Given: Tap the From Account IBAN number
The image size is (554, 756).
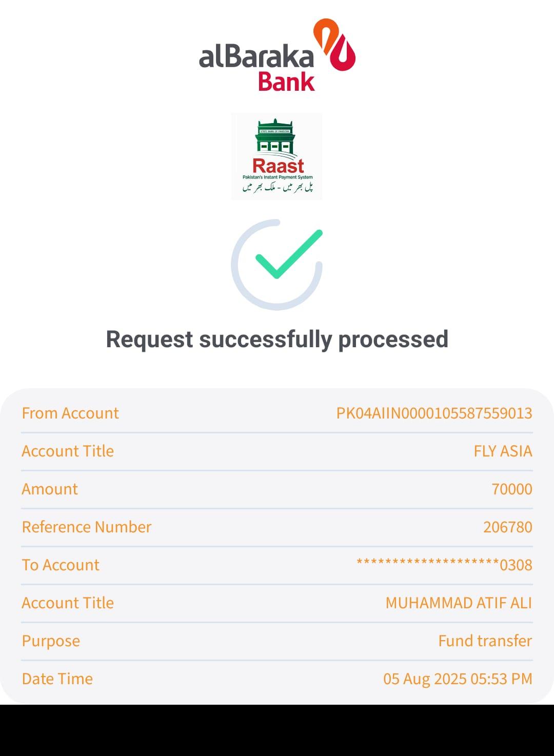Looking at the screenshot, I should click(434, 413).
